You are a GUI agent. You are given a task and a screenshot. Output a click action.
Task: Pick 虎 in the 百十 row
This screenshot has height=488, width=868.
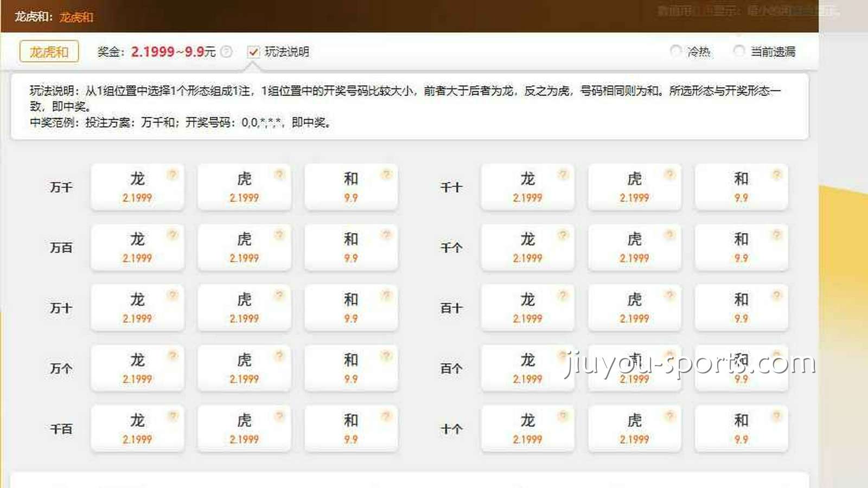[634, 308]
